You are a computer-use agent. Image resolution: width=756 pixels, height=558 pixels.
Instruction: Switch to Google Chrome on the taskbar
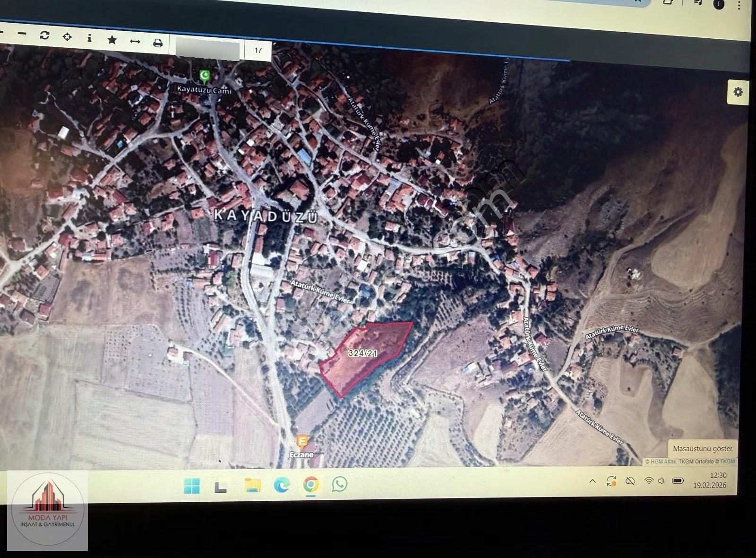point(311,485)
